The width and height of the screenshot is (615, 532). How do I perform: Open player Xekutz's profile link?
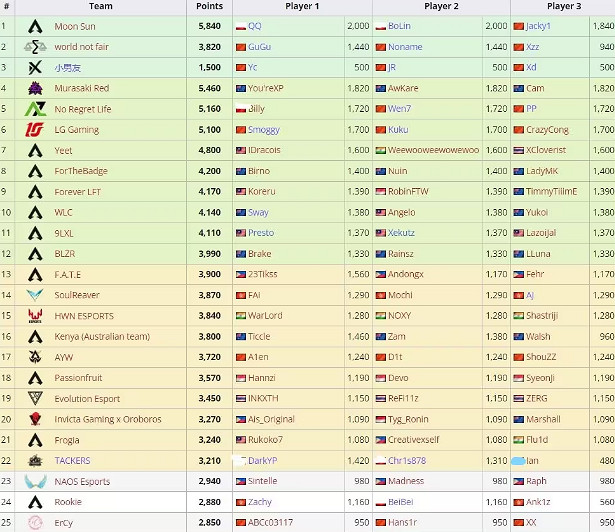402,233
